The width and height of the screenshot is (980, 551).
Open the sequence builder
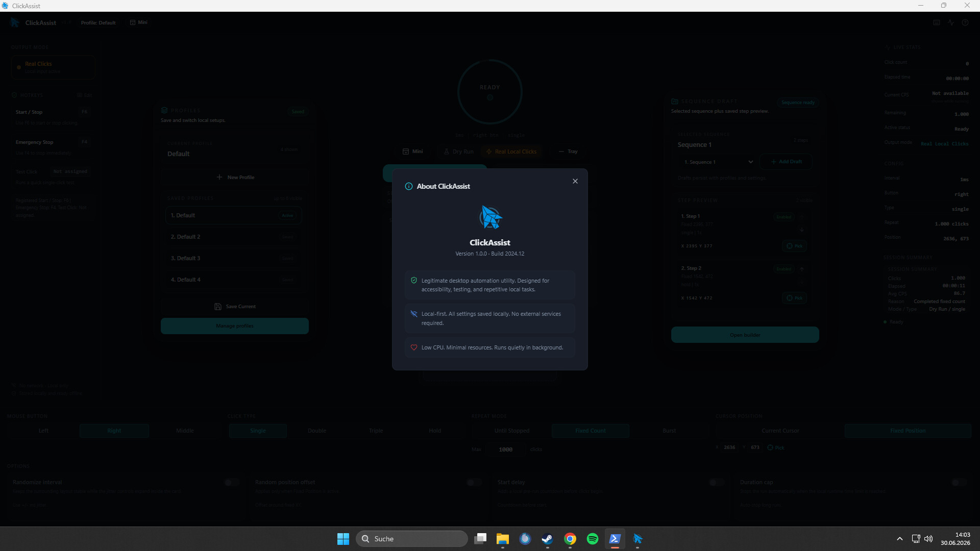tap(745, 335)
